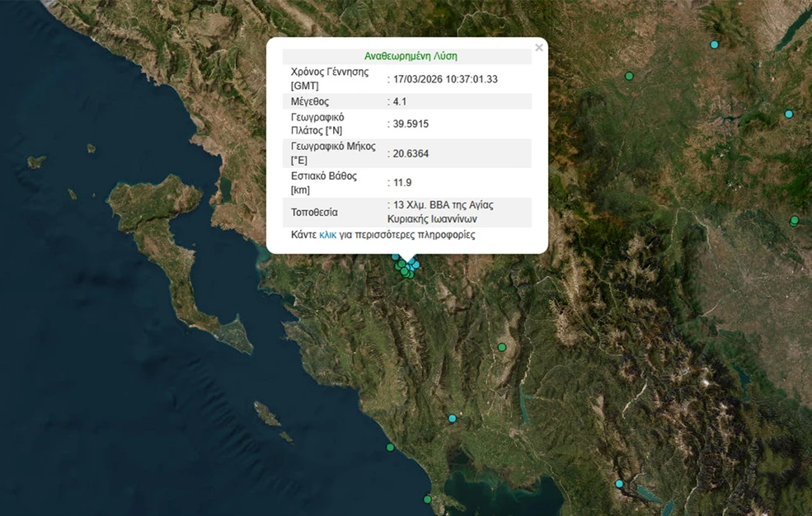This screenshot has width=812, height=516.
Task: Click the magnitude value 4.1 in the popup
Action: (x=401, y=101)
